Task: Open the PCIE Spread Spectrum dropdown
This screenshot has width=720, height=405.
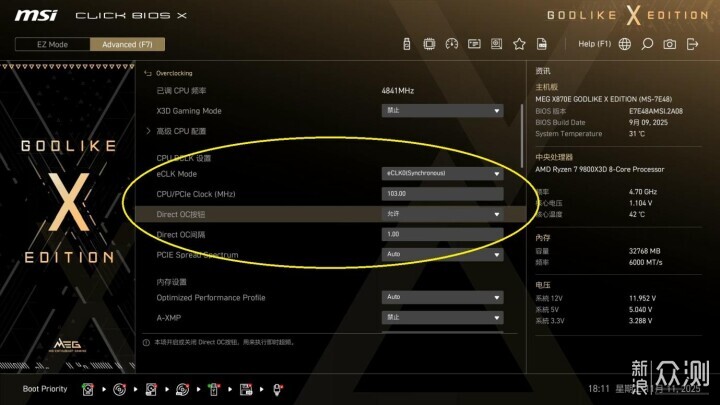Action: click(442, 254)
